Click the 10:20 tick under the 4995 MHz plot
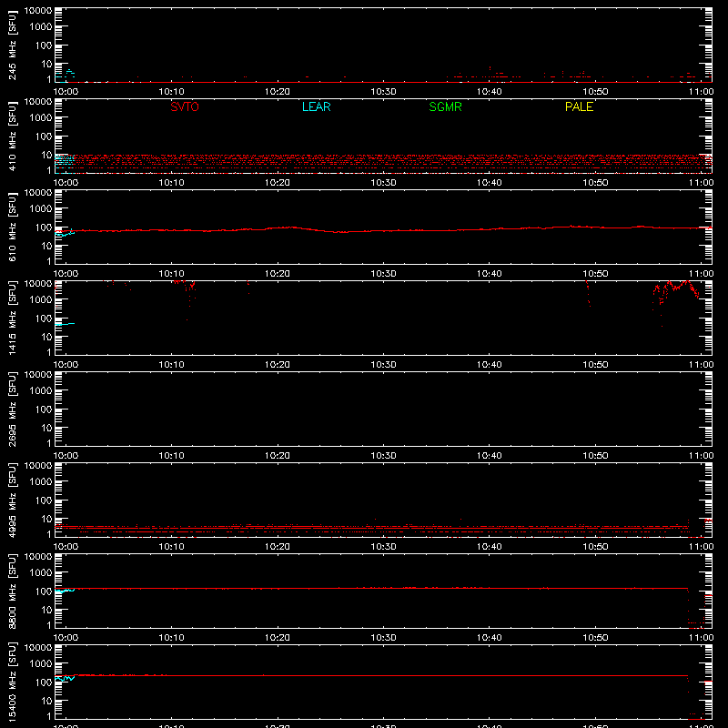Image resolution: width=728 pixels, height=728 pixels. [278, 547]
